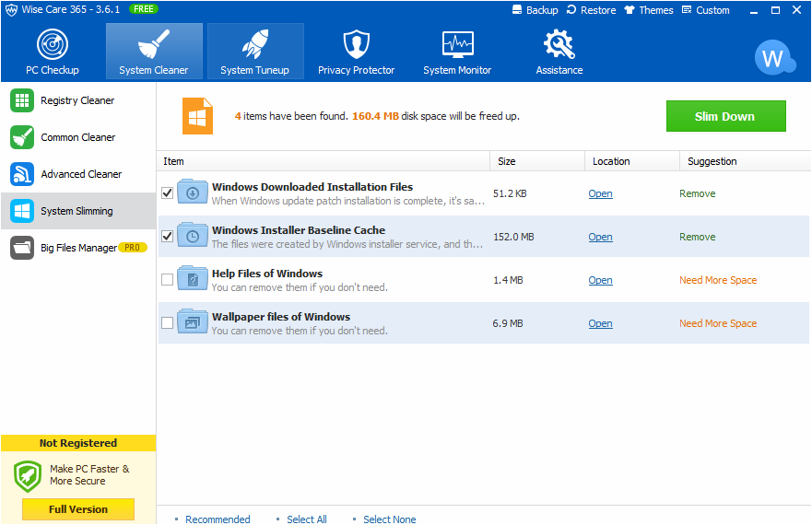Check Help Files of Windows checkbox
This screenshot has height=525, width=812.
tap(167, 280)
